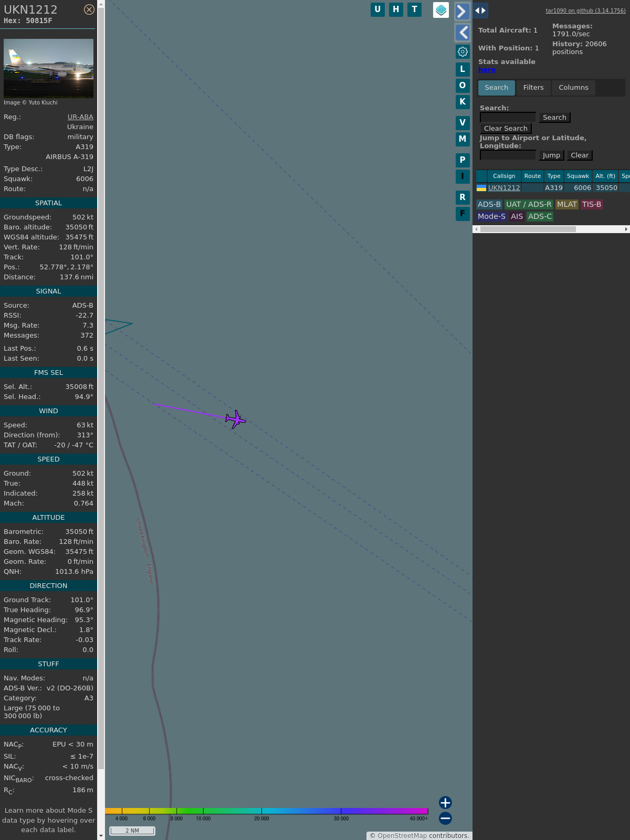Select the purple aircraft on map

[x=235, y=419]
